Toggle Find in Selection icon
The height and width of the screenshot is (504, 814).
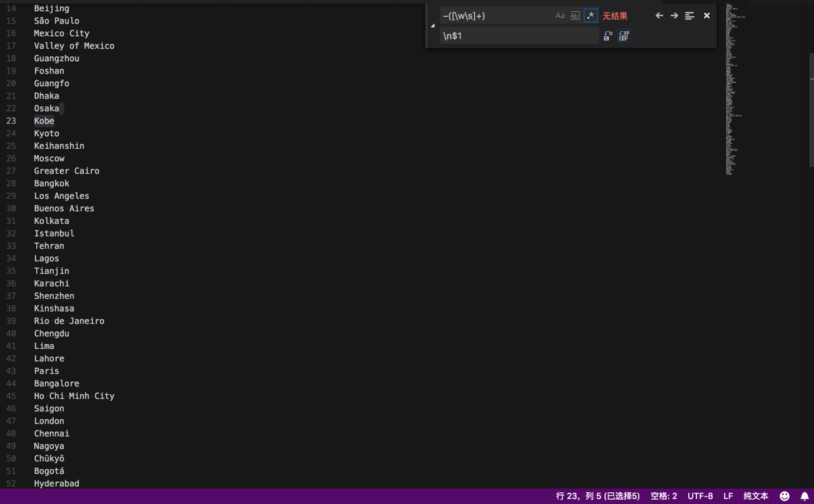pos(690,15)
